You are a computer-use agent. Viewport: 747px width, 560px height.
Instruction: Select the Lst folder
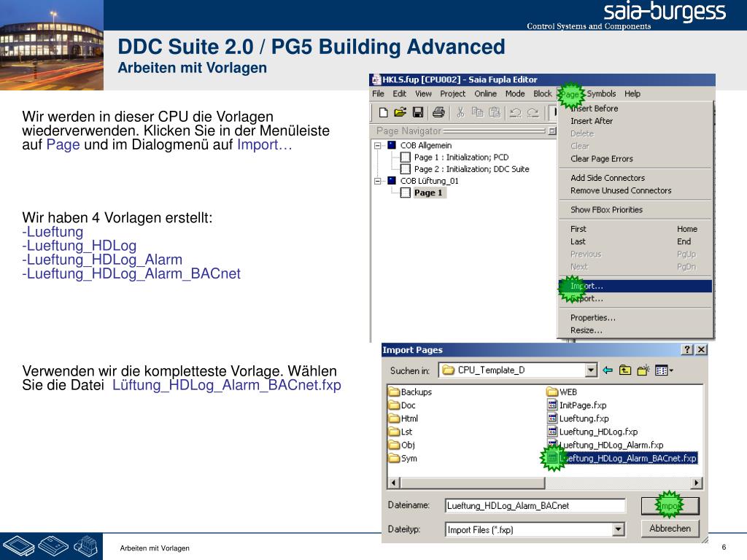400,432
